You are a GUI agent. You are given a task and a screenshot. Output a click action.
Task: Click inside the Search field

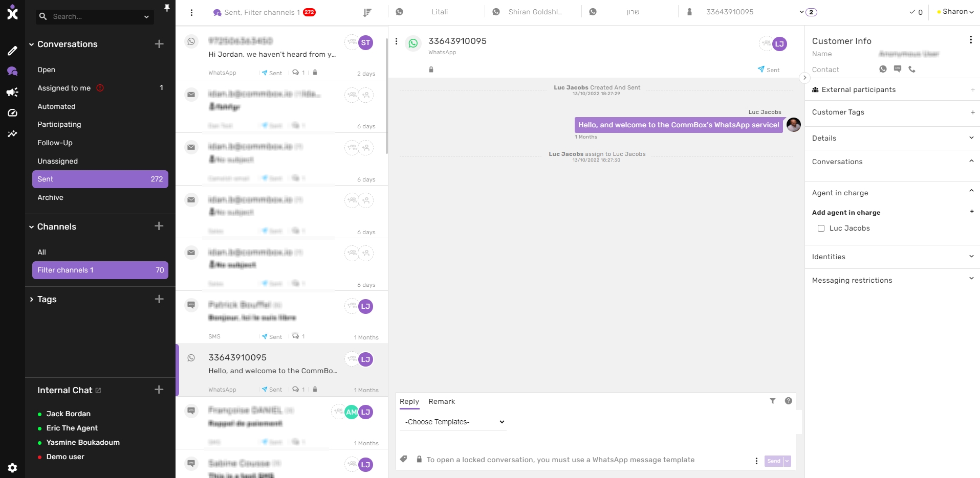point(87,16)
